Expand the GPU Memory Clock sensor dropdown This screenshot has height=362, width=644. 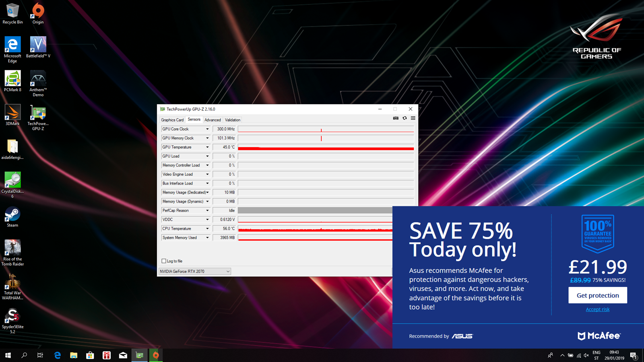click(207, 138)
